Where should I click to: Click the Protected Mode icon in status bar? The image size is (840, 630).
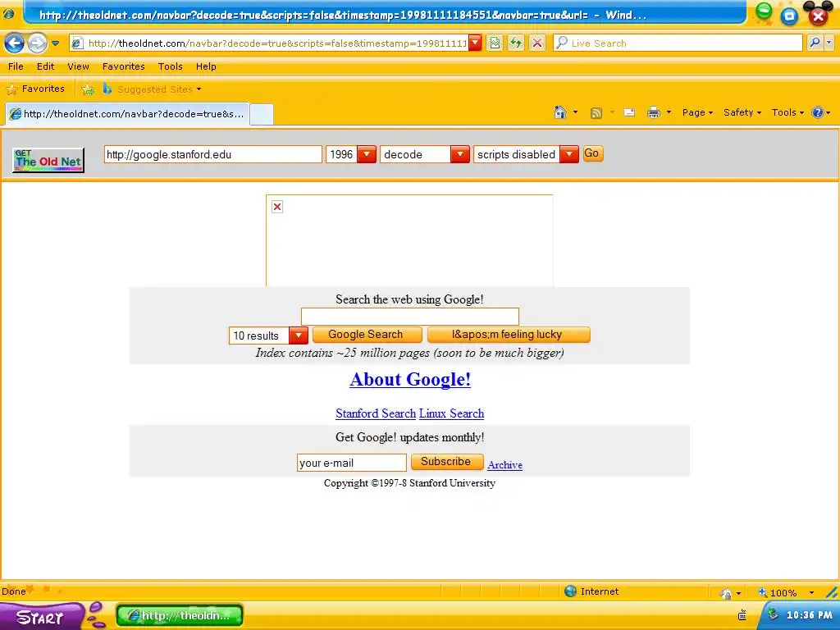pos(727,593)
